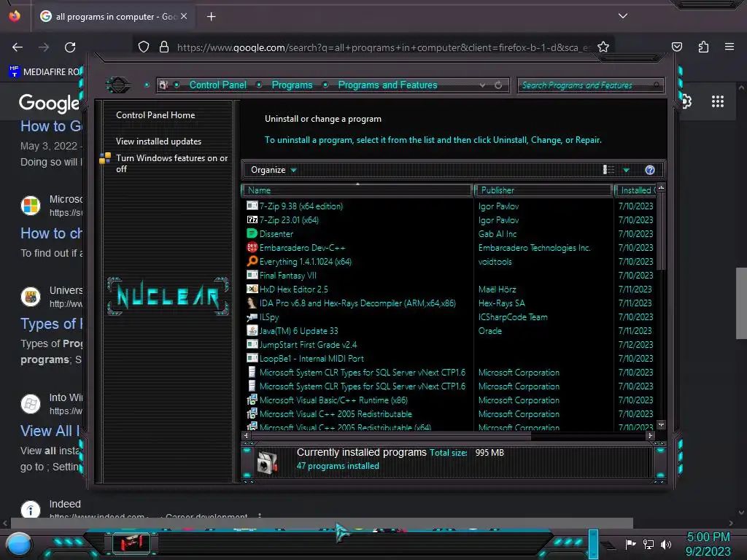Open the Firefox Pocket icon

676,47
